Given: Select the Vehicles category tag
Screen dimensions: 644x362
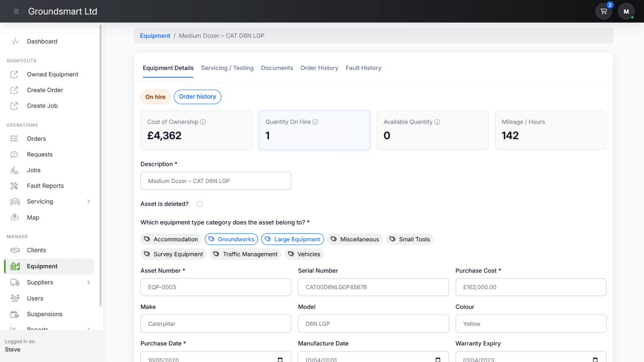Looking at the screenshot, I should click(x=304, y=254).
